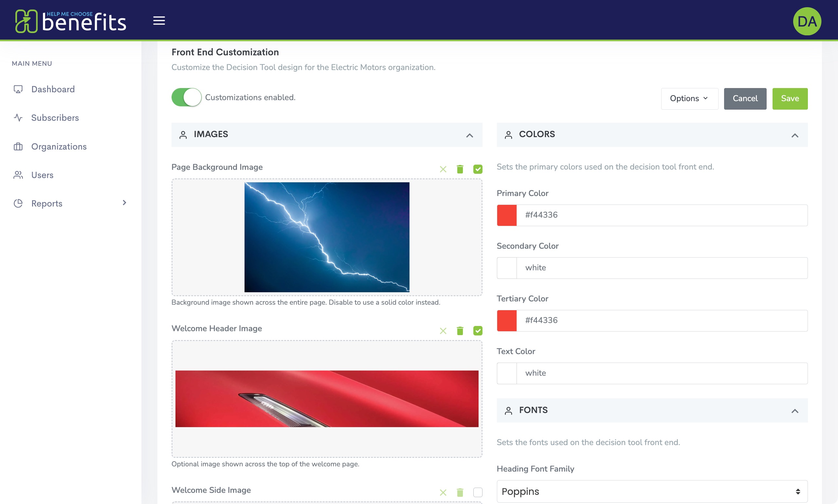Screen dimensions: 838x504
Task: Toggle the Customizations enabled switch
Action: pyautogui.click(x=187, y=98)
